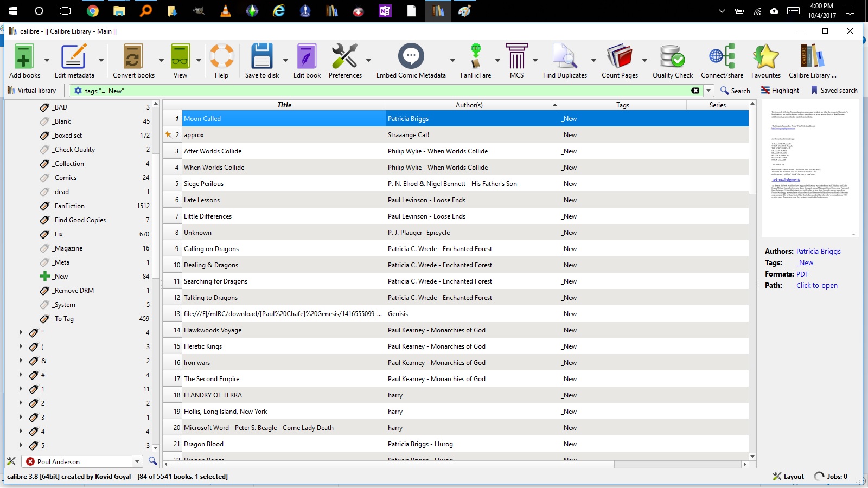Viewport: 868px width, 488px height.
Task: Toggle Highlight search results
Action: click(x=780, y=91)
